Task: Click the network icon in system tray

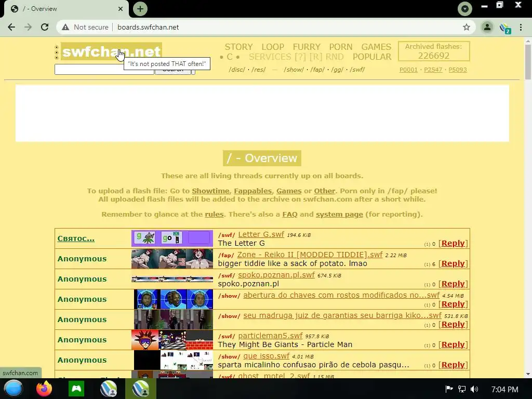Action: pos(462,389)
